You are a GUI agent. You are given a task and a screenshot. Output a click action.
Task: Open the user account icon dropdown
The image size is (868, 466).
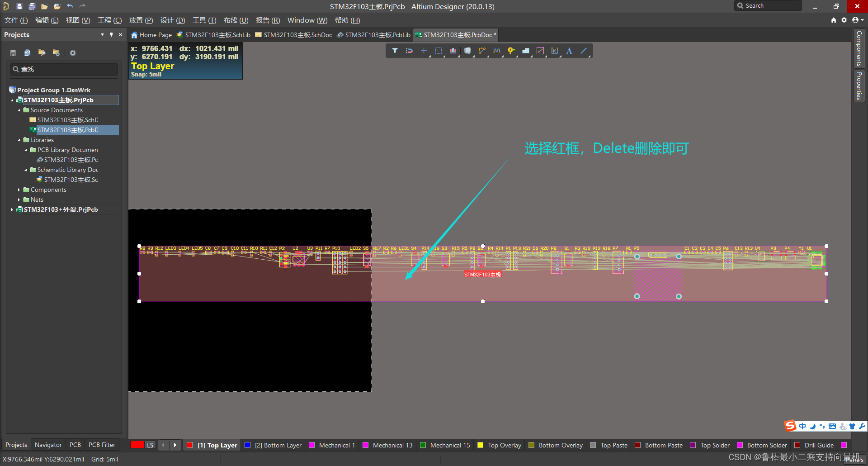tap(858, 20)
